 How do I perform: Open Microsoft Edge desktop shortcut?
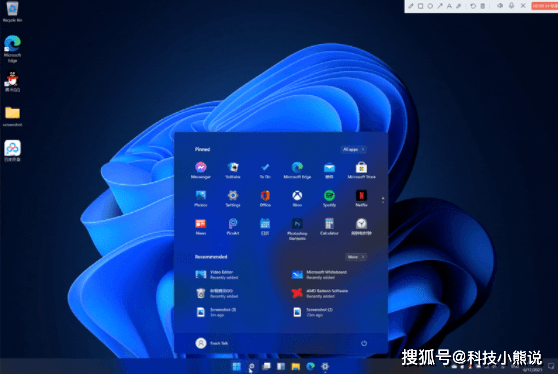click(12, 49)
